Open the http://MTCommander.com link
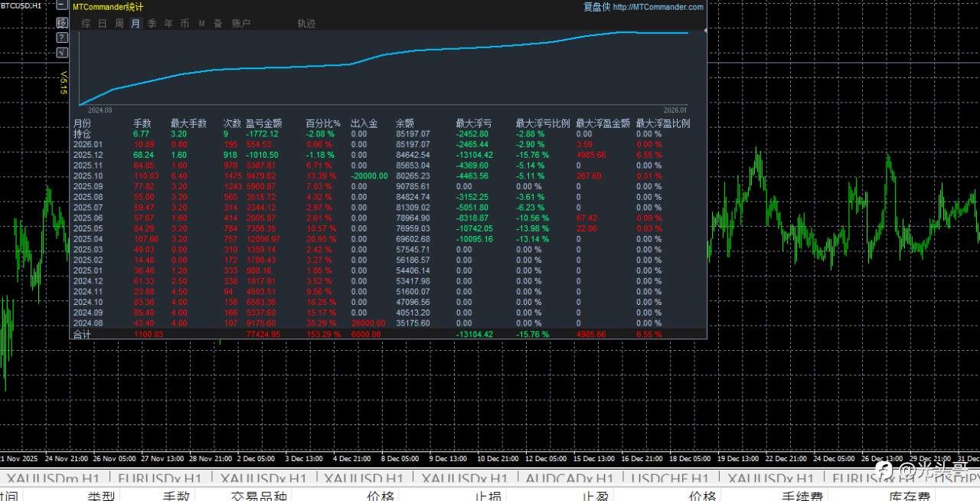Viewport: 980px width, 501px height. pyautogui.click(x=658, y=7)
